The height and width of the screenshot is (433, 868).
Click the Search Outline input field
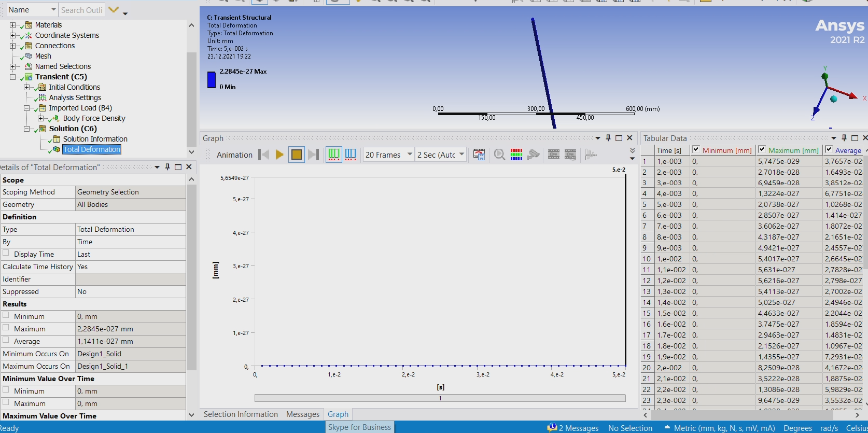click(x=81, y=10)
